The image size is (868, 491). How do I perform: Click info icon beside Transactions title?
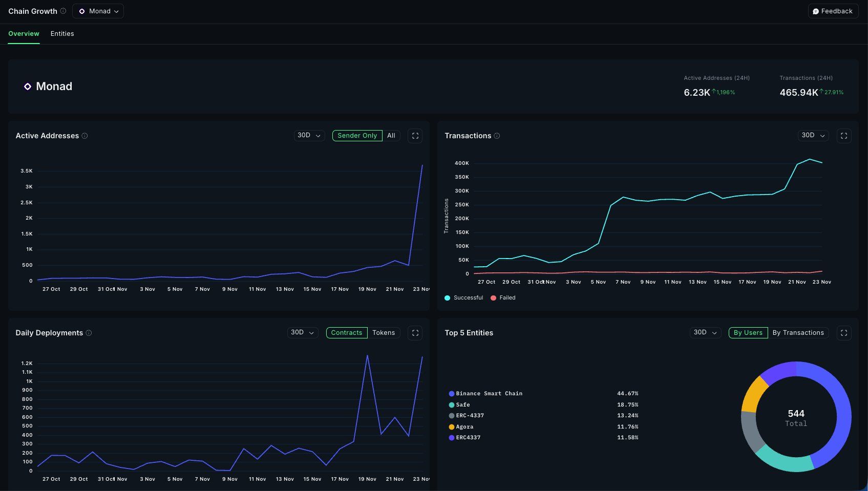click(497, 136)
